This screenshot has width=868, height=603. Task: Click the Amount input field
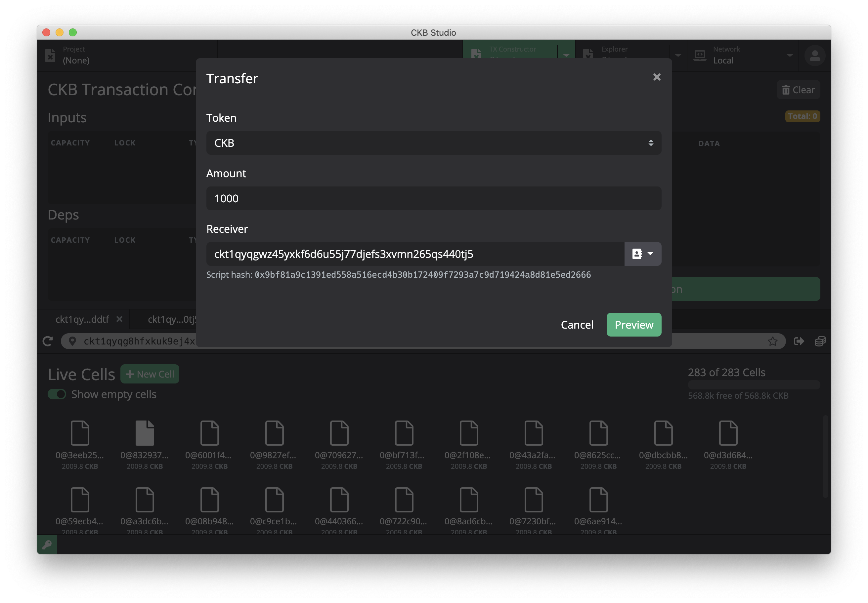(x=433, y=198)
